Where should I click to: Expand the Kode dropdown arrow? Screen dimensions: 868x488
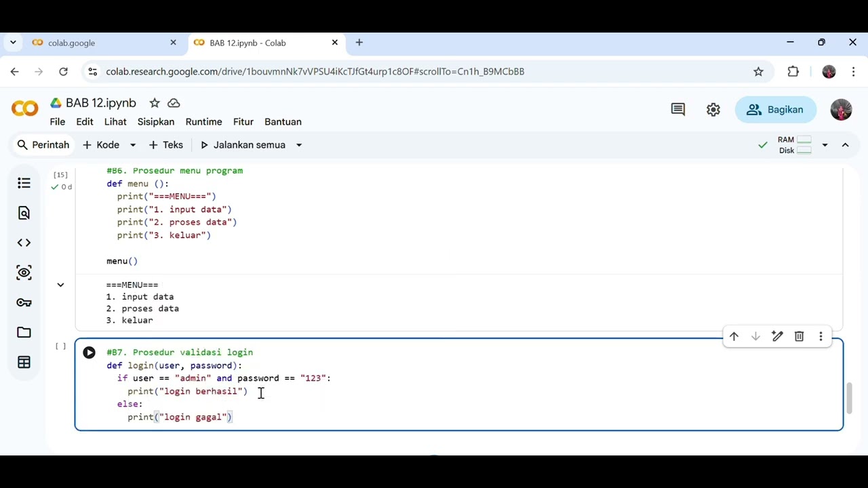pyautogui.click(x=133, y=145)
